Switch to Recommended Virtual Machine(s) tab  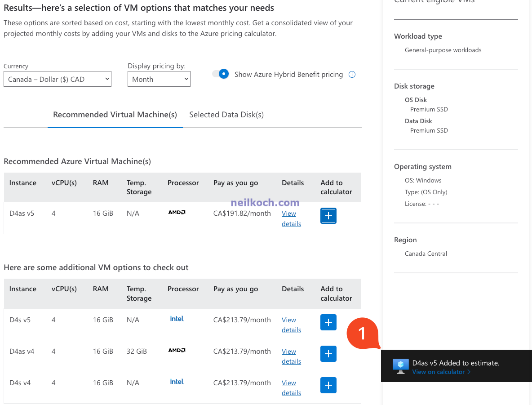point(115,115)
